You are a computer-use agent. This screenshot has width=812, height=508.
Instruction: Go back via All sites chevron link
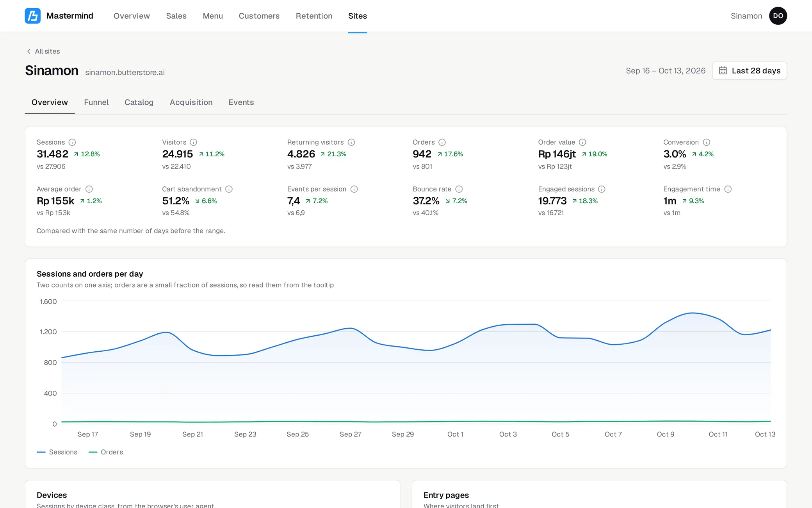coord(43,51)
